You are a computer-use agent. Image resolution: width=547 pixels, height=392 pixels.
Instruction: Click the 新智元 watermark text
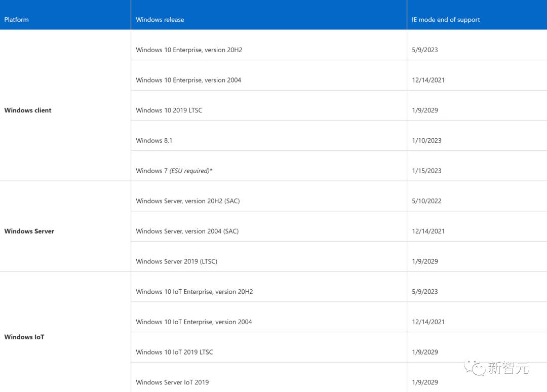[508, 368]
